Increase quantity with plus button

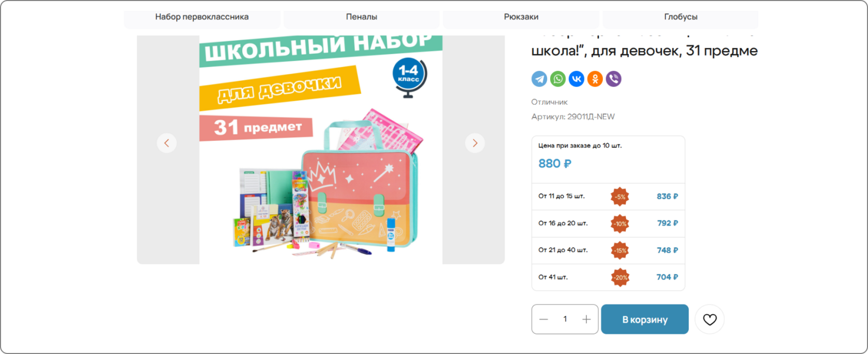point(586,319)
